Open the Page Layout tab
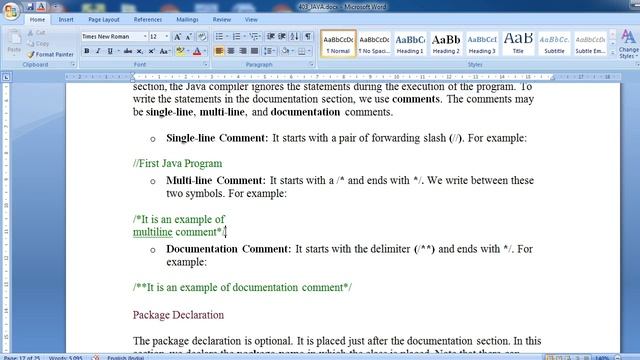The height and width of the screenshot is (360, 640). point(104,20)
